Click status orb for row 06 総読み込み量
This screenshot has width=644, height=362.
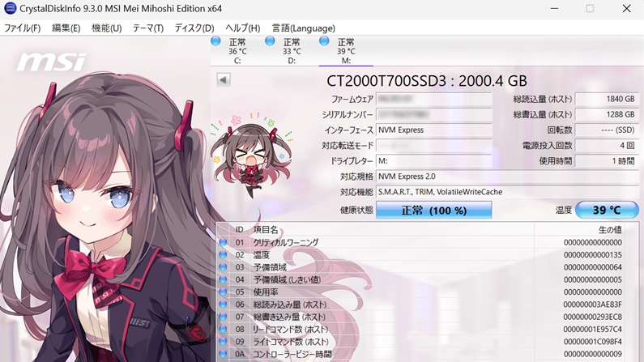223,305
